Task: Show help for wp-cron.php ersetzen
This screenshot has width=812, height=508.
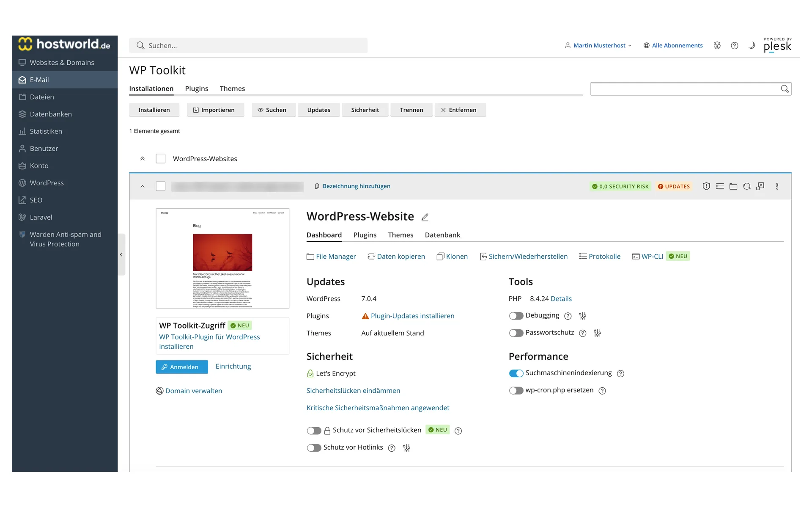Action: point(602,391)
